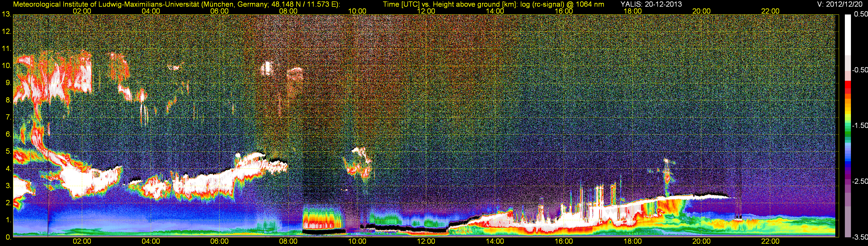This screenshot has width=868, height=246.
Task: Click the 0.50 colorbar scale value
Action: pos(860,14)
